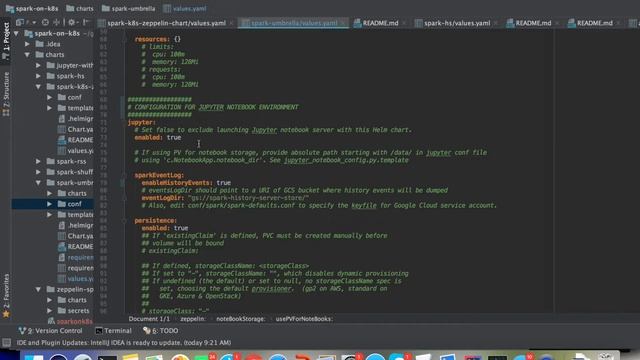Collapse the spark-umbr folder
Viewport: 640px width, 360px height.
(38, 182)
